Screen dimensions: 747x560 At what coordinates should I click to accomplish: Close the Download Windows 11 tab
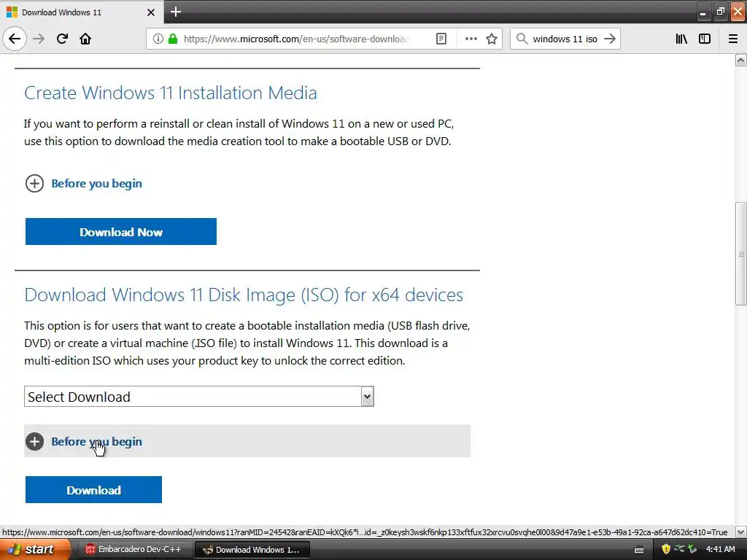click(151, 12)
